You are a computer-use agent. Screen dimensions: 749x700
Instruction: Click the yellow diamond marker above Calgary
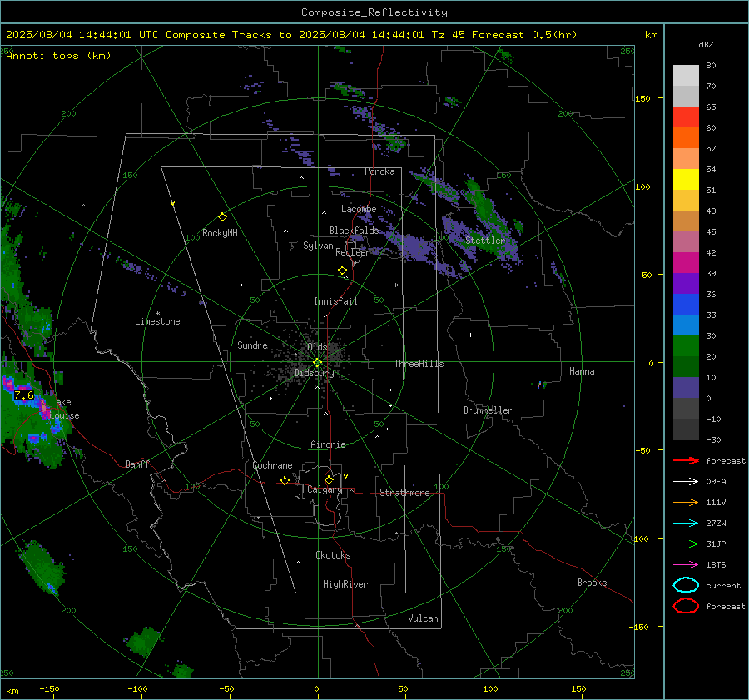(329, 479)
